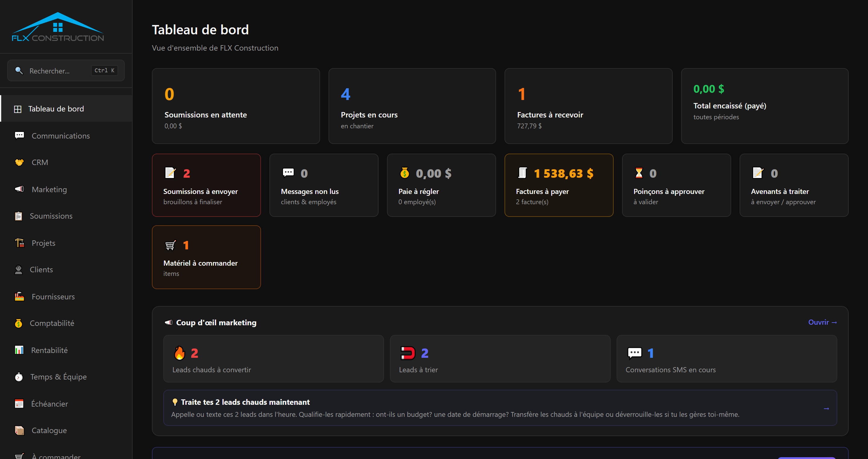
Task: Click the receipt icon on Factures à payer
Action: pyautogui.click(x=522, y=173)
